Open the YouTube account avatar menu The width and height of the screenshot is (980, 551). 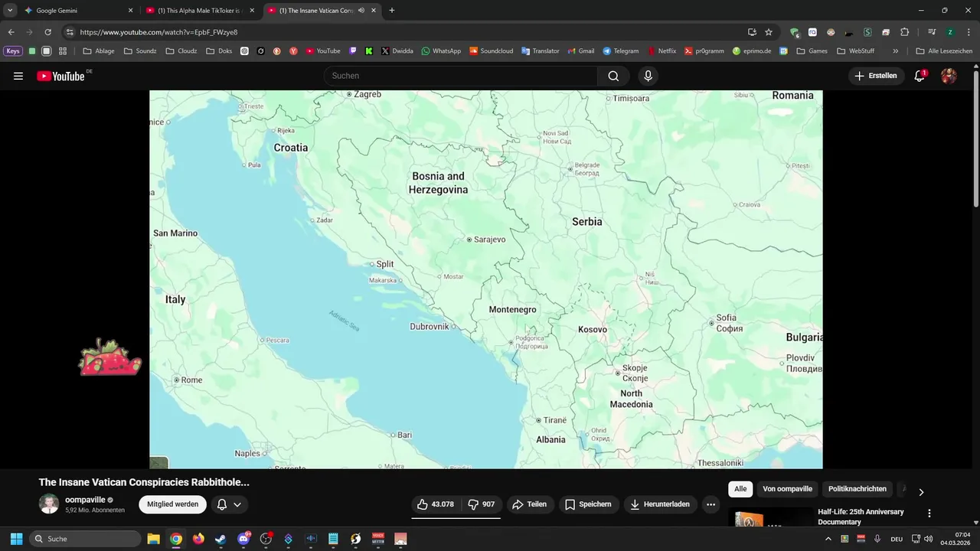coord(949,76)
